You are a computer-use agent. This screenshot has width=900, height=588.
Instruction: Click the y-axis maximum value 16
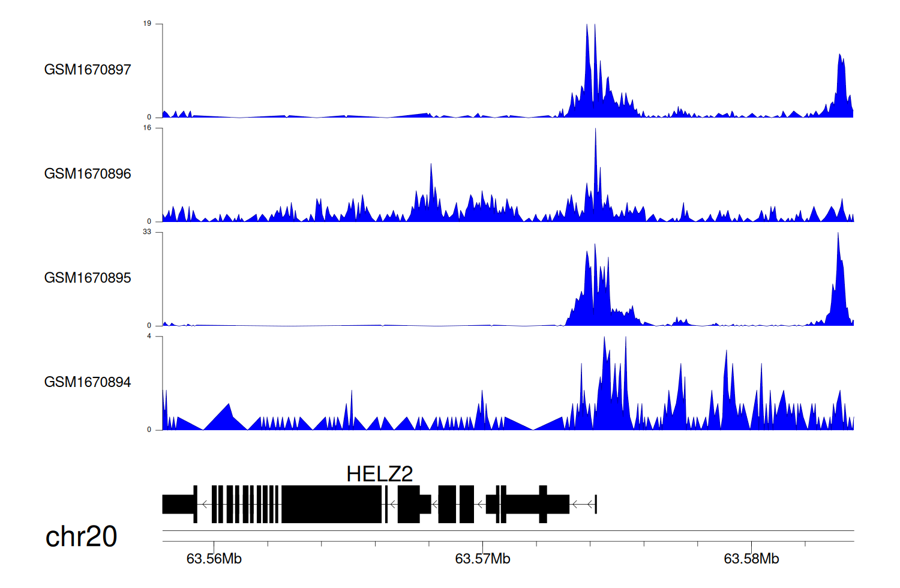pos(147,128)
